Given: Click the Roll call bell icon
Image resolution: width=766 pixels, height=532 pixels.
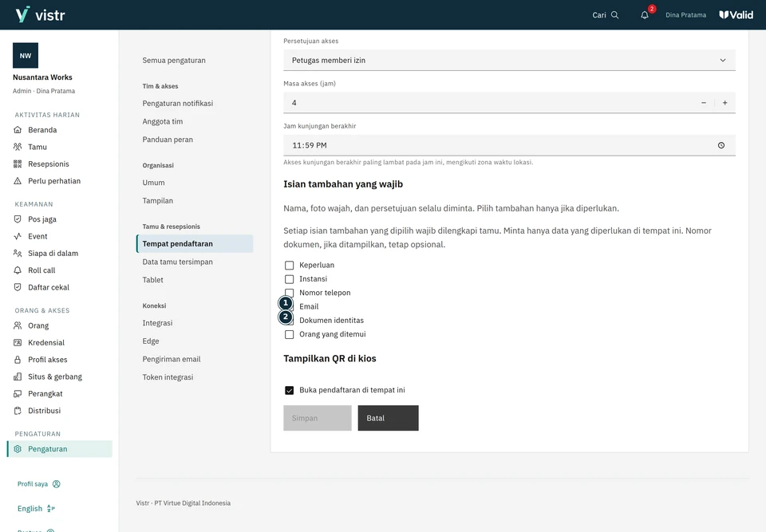Looking at the screenshot, I should click(x=18, y=270).
